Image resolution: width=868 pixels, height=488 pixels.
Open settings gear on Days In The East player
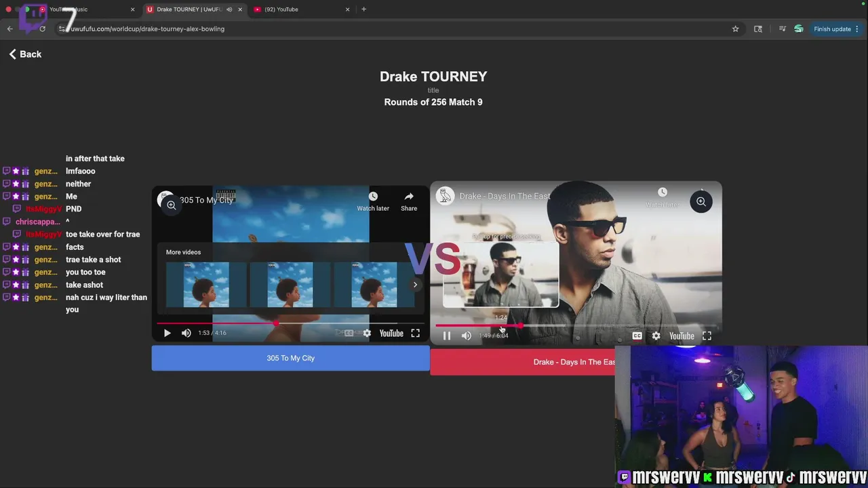[x=656, y=335]
